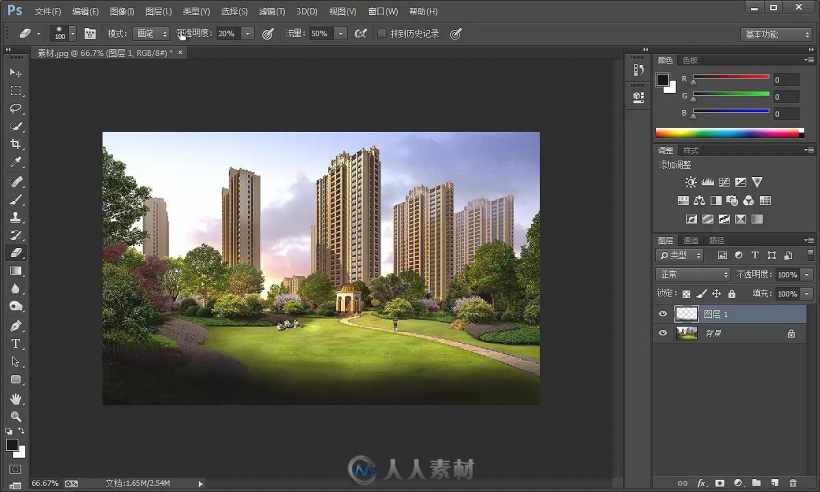This screenshot has height=492, width=820.
Task: Hide the background layer eye icon
Action: pyautogui.click(x=663, y=333)
